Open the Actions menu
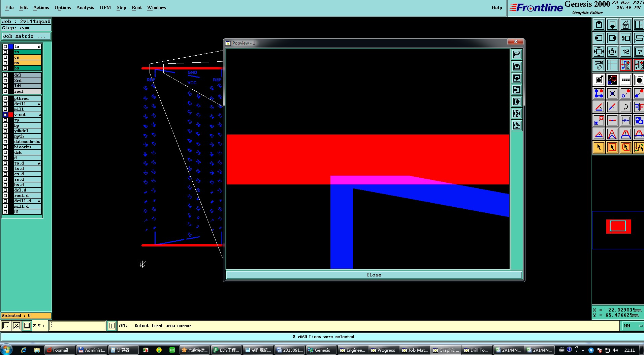644x355 pixels. coord(41,7)
